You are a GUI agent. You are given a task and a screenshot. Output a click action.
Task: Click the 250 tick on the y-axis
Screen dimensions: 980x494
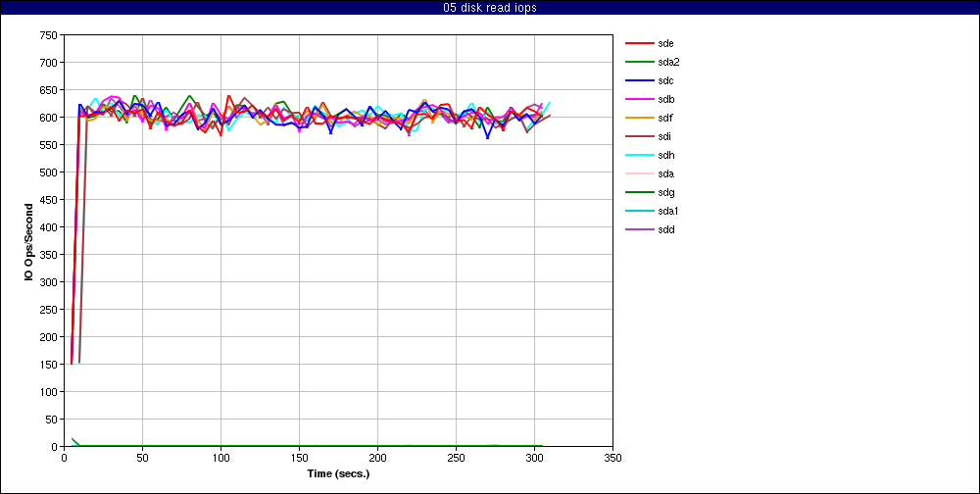(x=50, y=310)
